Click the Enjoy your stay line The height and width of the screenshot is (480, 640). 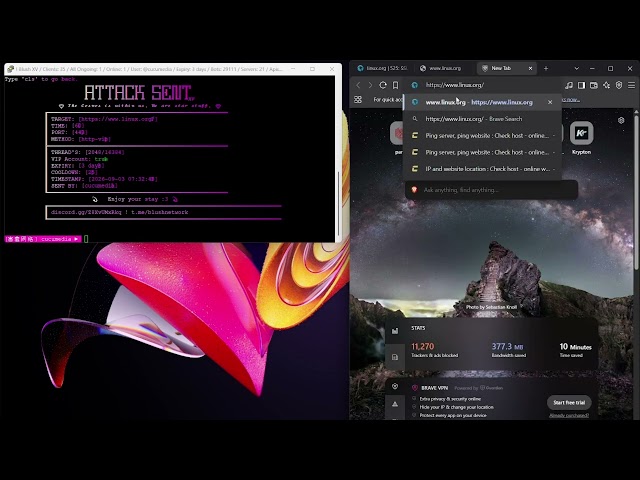138,199
